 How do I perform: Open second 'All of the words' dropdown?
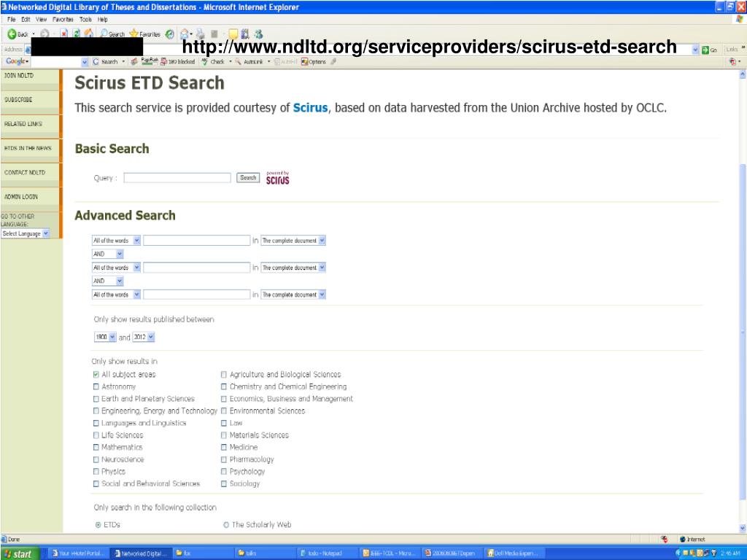point(116,268)
